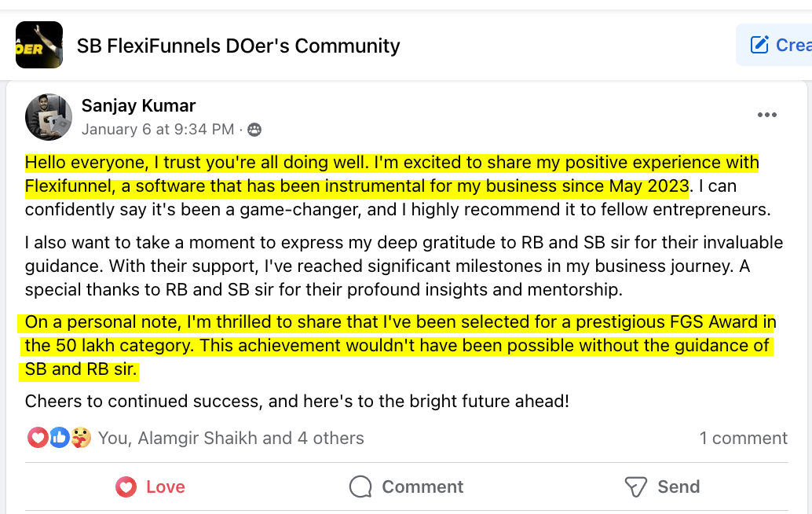Open the January 6 at 9:34 PM timestamp
Screen dimensions: 812x514
click(x=157, y=129)
